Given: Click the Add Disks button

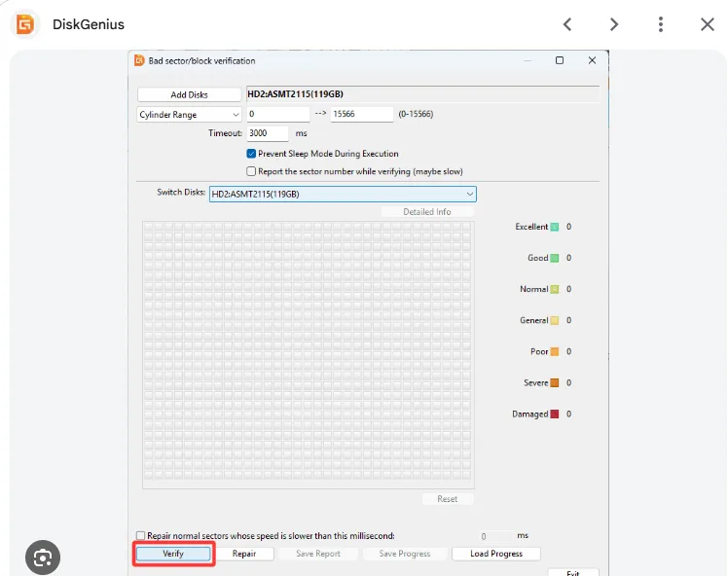Looking at the screenshot, I should click(189, 94).
